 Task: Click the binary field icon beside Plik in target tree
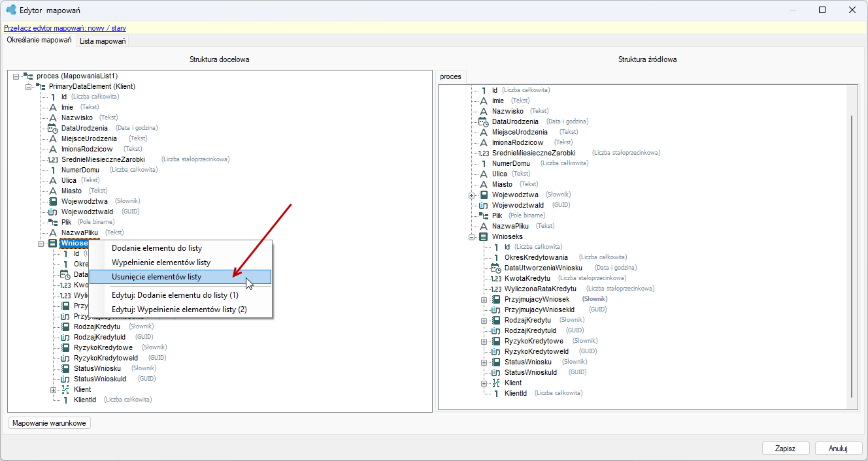tap(54, 222)
